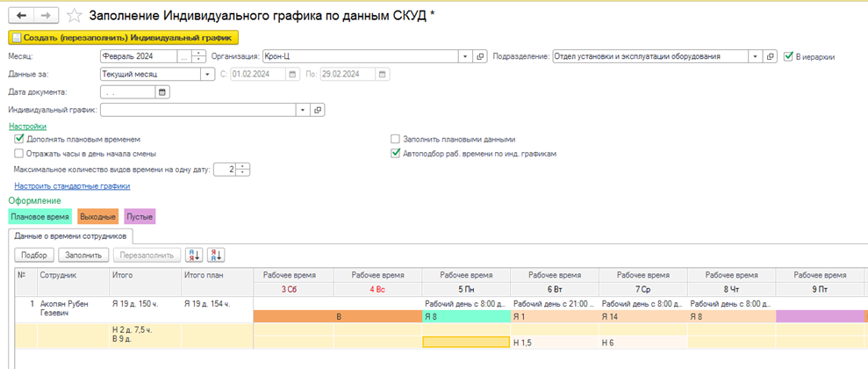The height and width of the screenshot is (369, 868).
Task: Click the orange Выходные color swatch
Action: (97, 215)
